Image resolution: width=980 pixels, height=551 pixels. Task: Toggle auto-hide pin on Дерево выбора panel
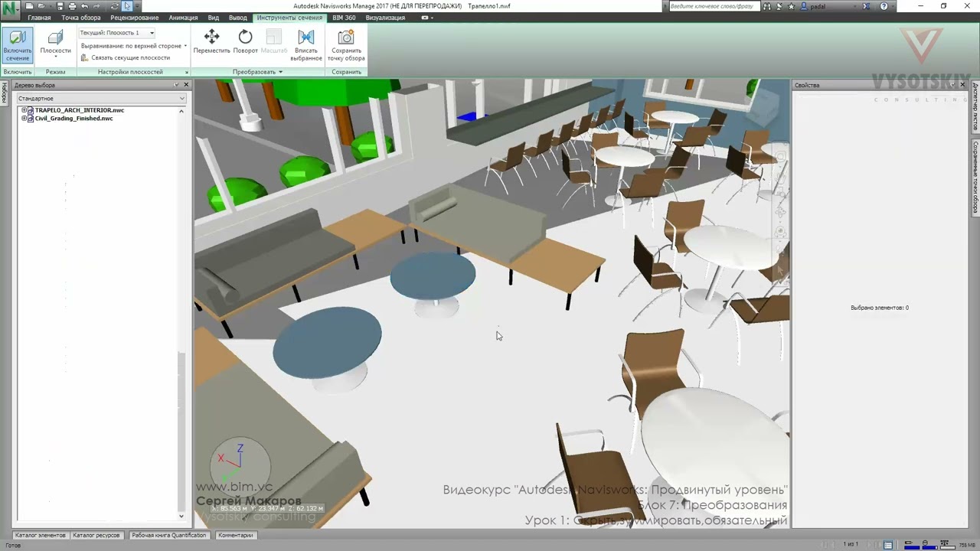[176, 85]
